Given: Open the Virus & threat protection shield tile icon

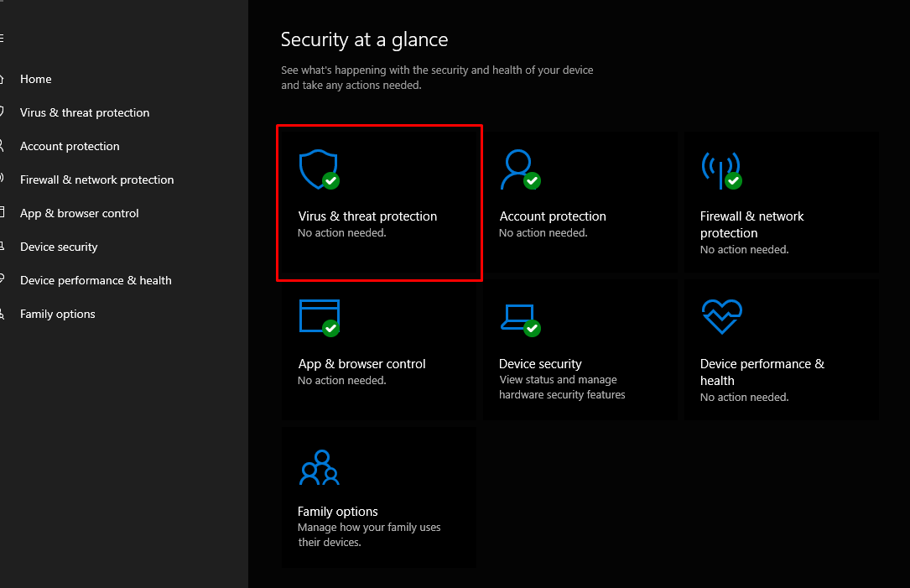Looking at the screenshot, I should pos(320,169).
